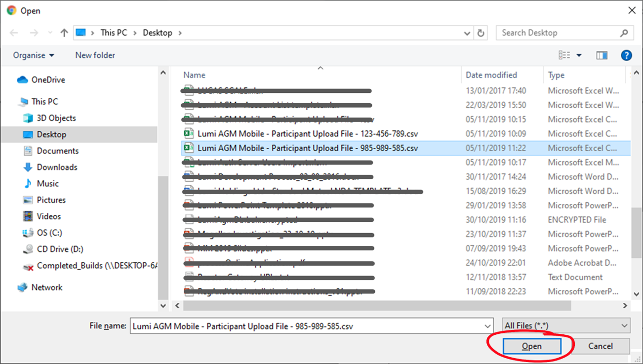Select OneDrive in navigation pane
The image size is (643, 364).
click(x=48, y=80)
